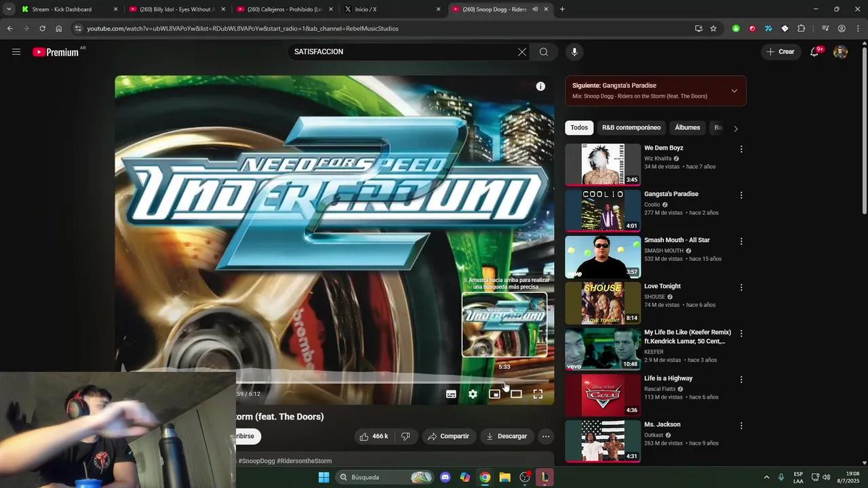Screen dimensions: 868x488
Task: Open the Chrome extensions puzzle icon
Action: [x=802, y=28]
